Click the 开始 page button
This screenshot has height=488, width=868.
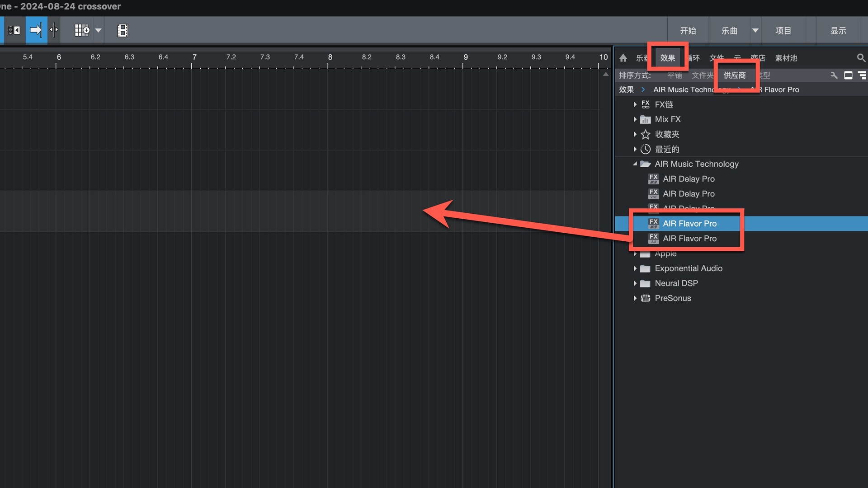688,30
